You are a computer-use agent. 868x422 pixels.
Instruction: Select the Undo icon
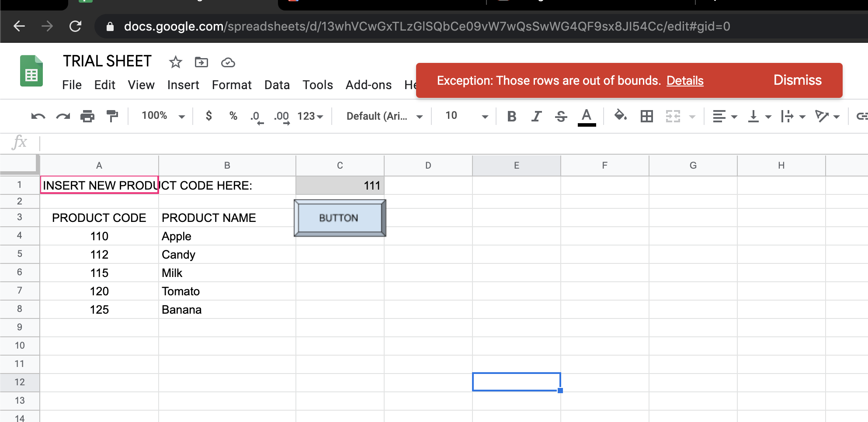[x=38, y=116]
